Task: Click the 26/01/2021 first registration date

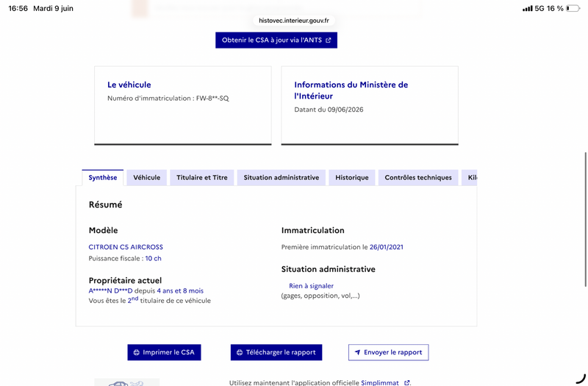Action: coord(387,247)
